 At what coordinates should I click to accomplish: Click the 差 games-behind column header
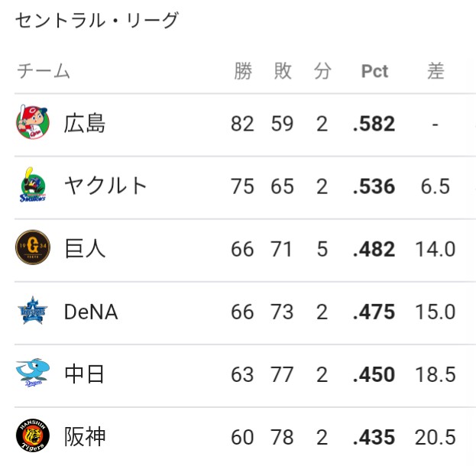tap(436, 71)
